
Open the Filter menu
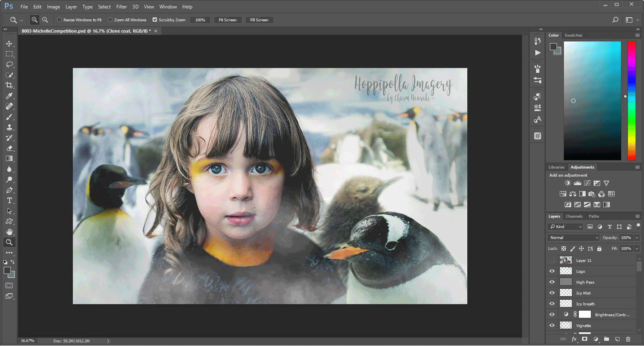click(121, 7)
